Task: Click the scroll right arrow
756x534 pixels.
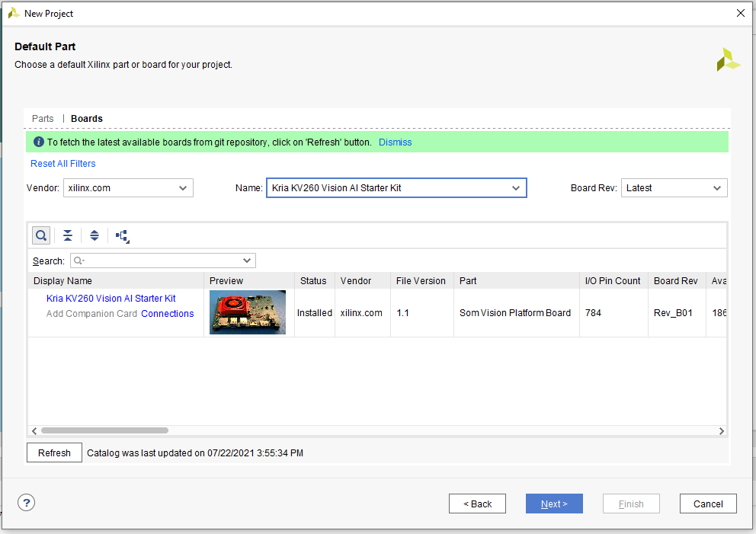Action: tap(721, 431)
